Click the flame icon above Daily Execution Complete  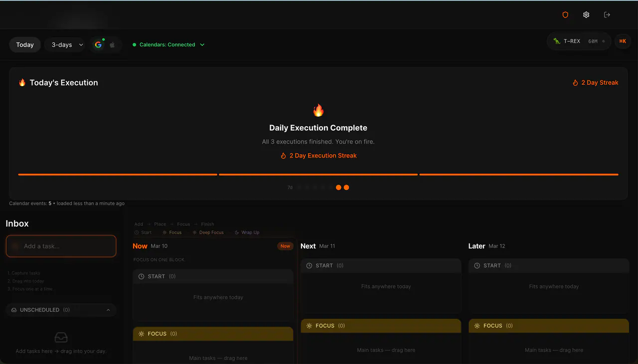click(x=318, y=110)
